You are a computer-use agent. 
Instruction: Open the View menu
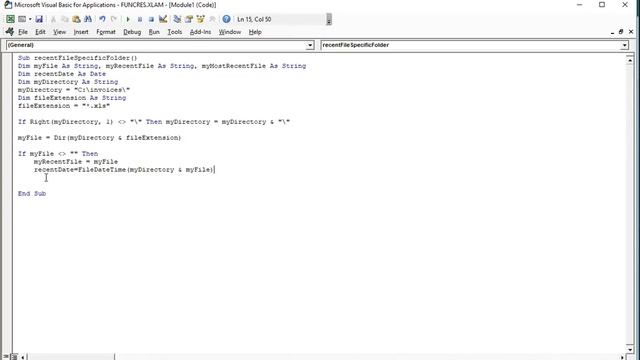pos(59,32)
